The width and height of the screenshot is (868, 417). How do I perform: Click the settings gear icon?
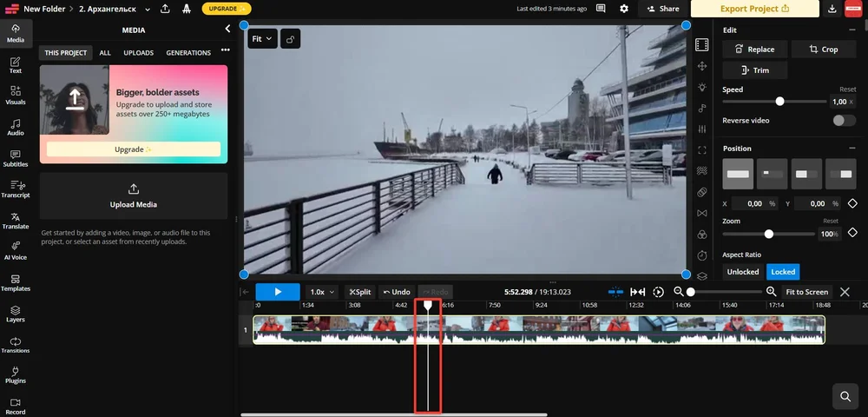[x=624, y=9]
